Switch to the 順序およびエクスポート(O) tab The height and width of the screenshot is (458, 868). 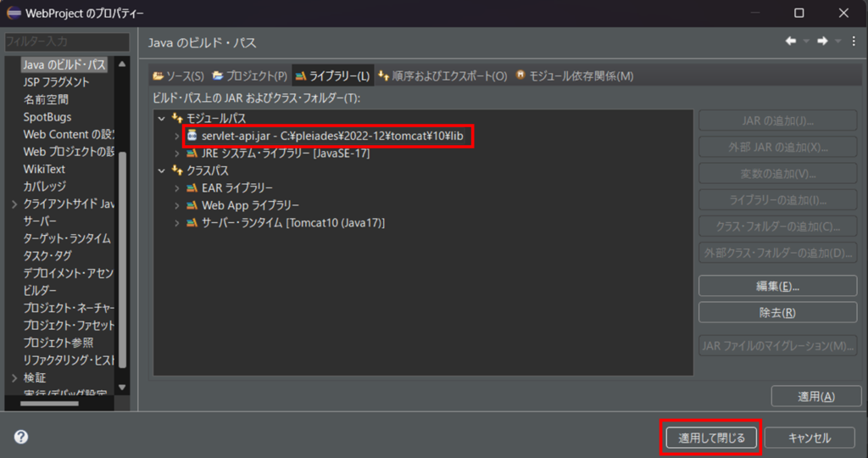442,75
